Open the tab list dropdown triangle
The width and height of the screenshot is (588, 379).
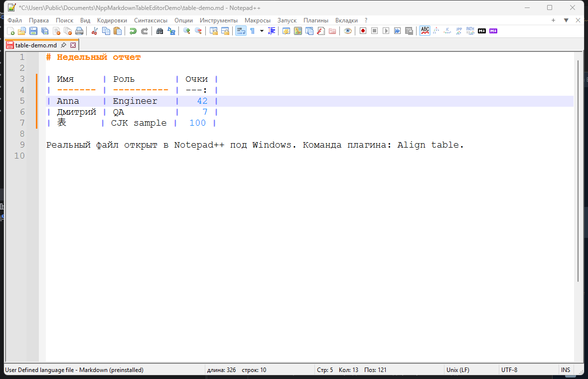click(x=566, y=20)
